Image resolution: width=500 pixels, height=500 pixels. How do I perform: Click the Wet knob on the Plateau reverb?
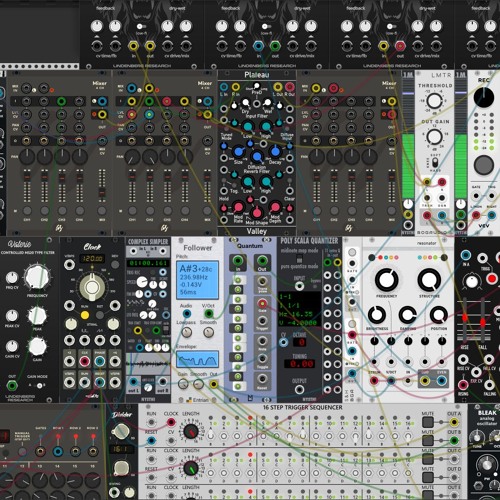point(268,102)
